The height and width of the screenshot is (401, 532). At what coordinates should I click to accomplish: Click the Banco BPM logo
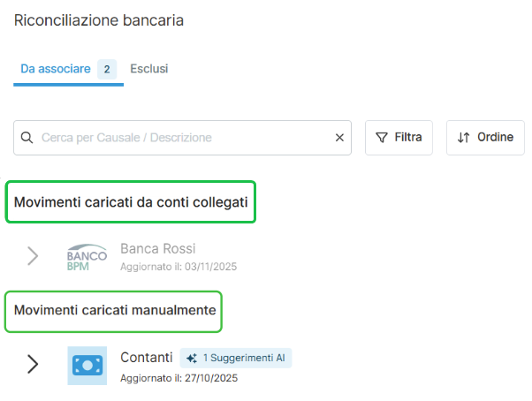tap(87, 256)
